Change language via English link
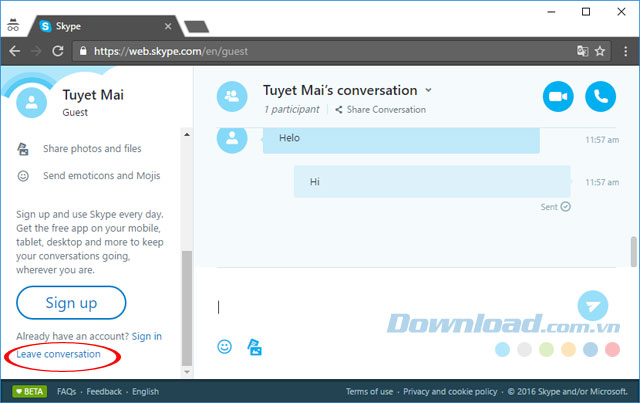Image resolution: width=640 pixels, height=403 pixels. 145,392
